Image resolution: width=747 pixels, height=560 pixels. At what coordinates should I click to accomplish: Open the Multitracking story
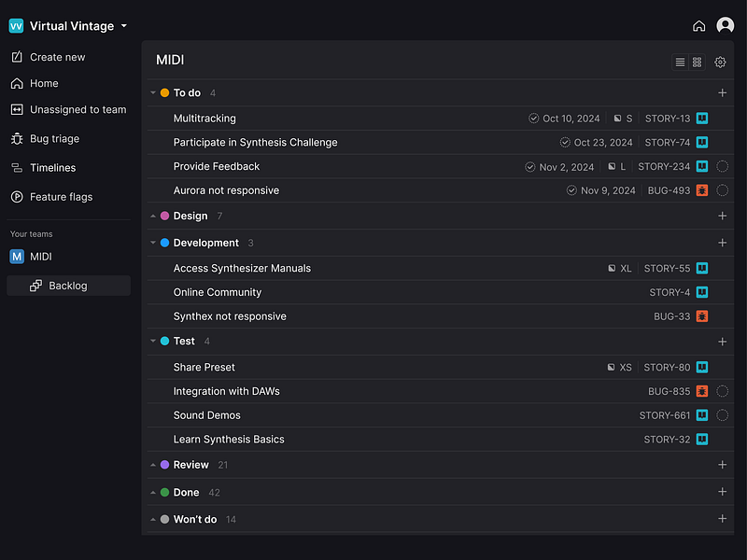204,119
